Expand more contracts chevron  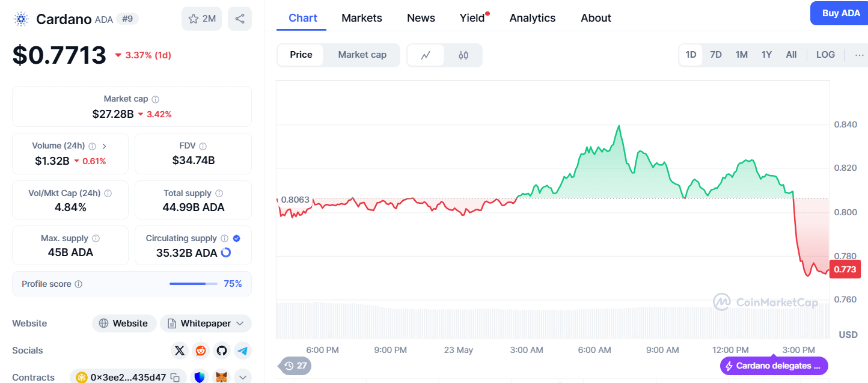(243, 378)
